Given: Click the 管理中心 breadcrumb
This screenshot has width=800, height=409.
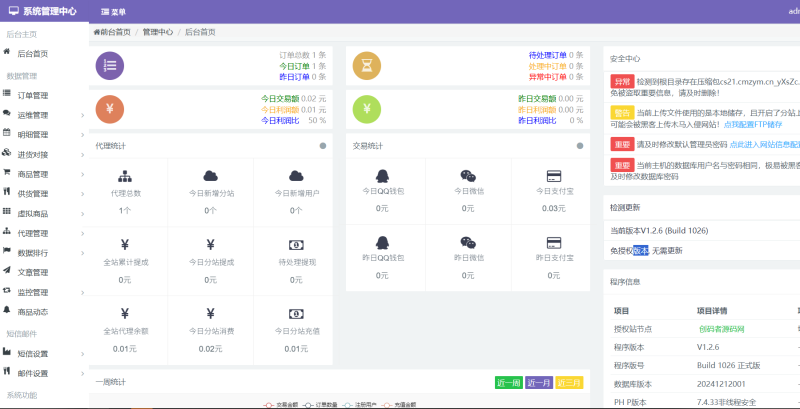Looking at the screenshot, I should [x=158, y=32].
